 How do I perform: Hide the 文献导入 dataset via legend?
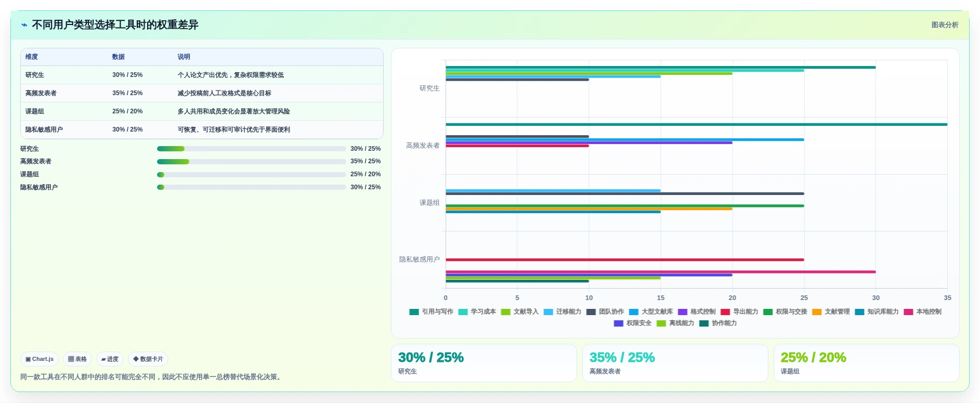[x=520, y=312]
